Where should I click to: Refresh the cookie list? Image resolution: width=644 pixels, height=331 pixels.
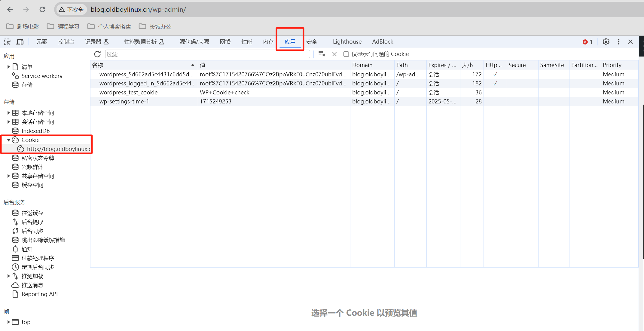(x=97, y=54)
